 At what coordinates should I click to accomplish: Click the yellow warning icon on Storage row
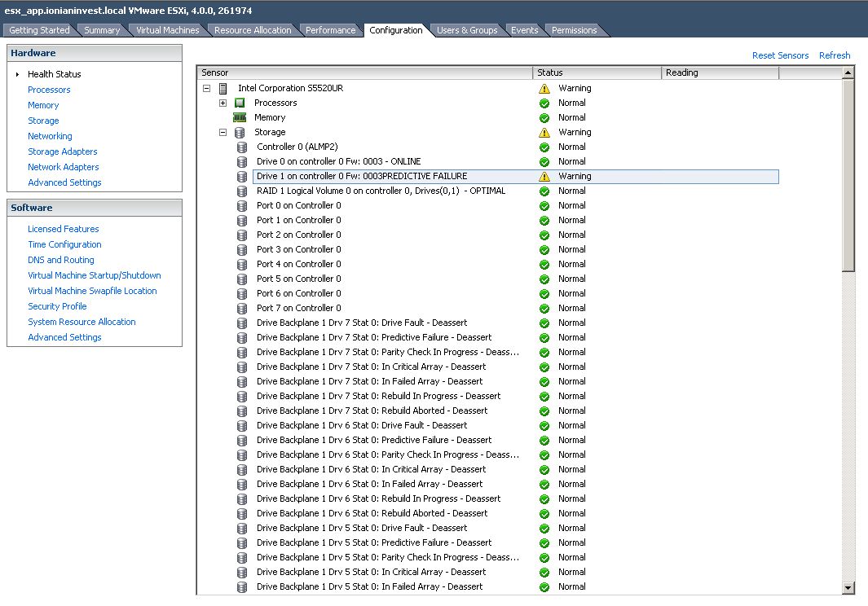pos(544,132)
